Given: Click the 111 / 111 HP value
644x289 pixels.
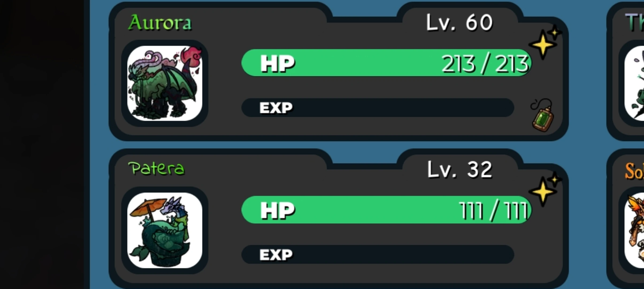Looking at the screenshot, I should (494, 211).
